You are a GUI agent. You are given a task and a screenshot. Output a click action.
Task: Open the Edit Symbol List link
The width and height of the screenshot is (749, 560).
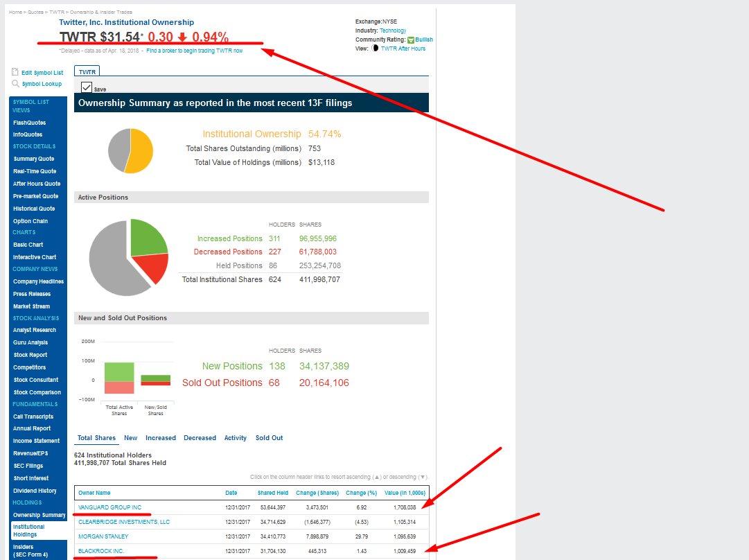(x=42, y=73)
